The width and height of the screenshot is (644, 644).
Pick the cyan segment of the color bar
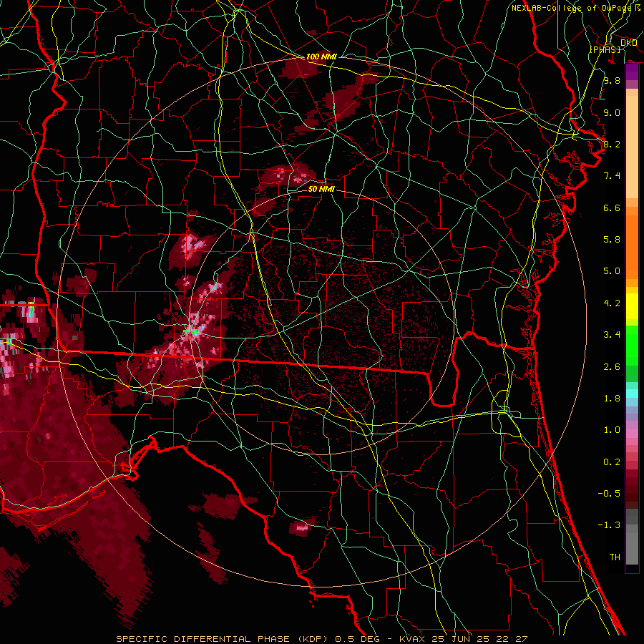point(632,394)
